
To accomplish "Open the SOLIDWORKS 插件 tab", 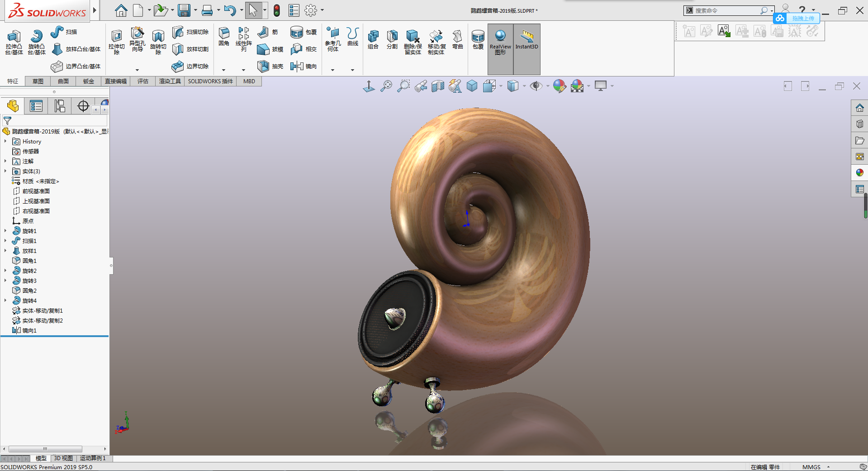I will [210, 81].
